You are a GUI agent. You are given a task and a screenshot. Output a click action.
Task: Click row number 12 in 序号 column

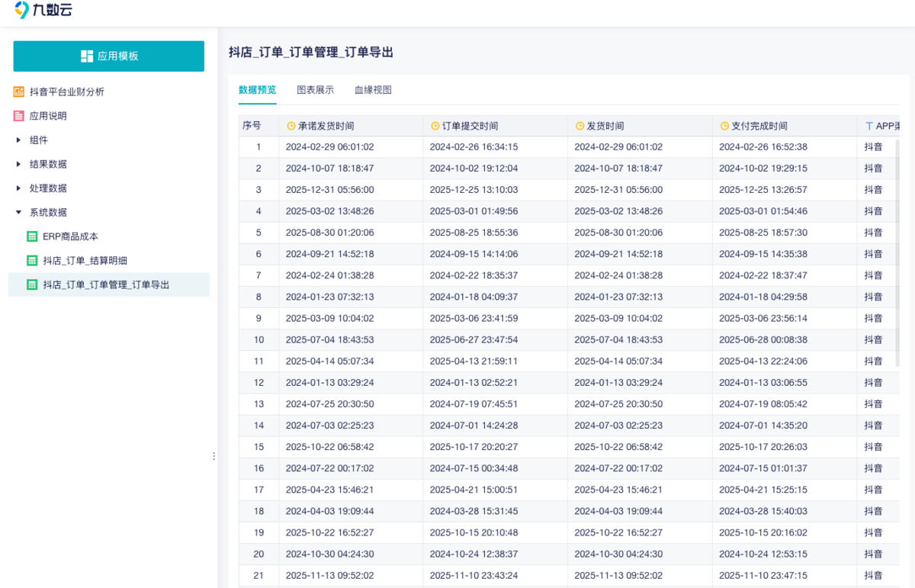(x=259, y=382)
